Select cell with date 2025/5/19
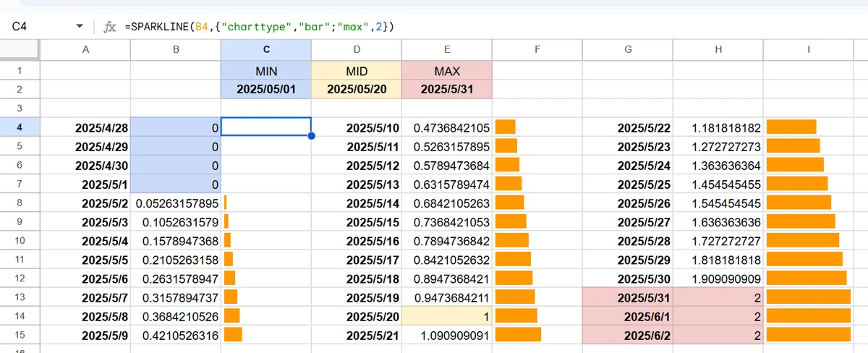 357,297
